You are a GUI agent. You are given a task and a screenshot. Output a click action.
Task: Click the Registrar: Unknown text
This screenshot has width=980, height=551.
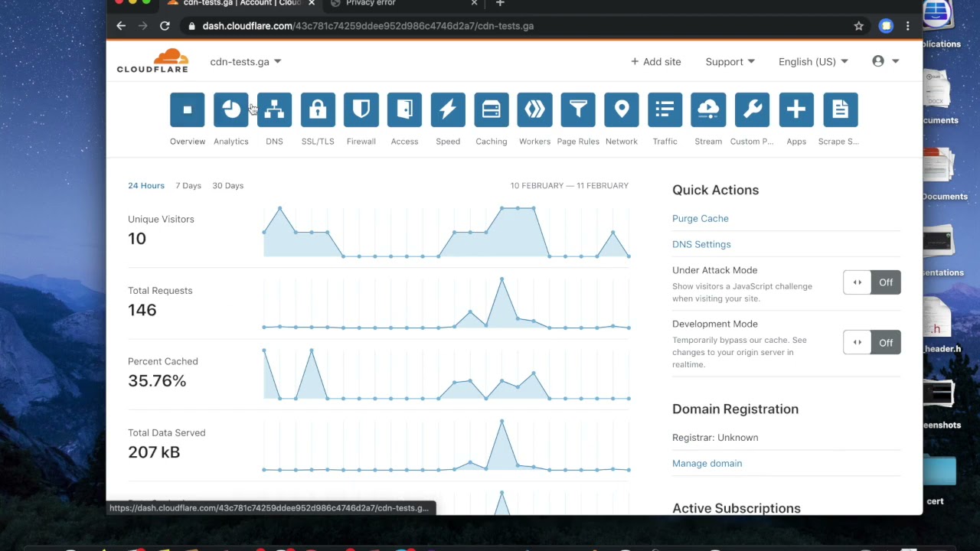pyautogui.click(x=715, y=438)
